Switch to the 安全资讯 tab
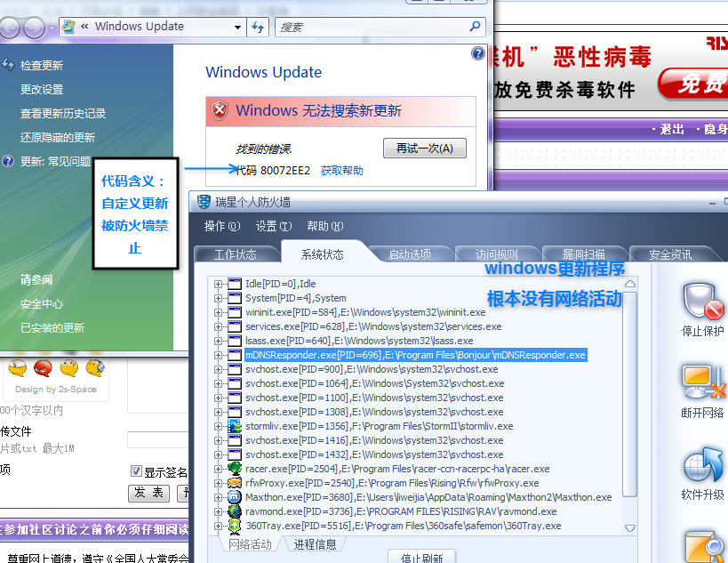 click(670, 254)
